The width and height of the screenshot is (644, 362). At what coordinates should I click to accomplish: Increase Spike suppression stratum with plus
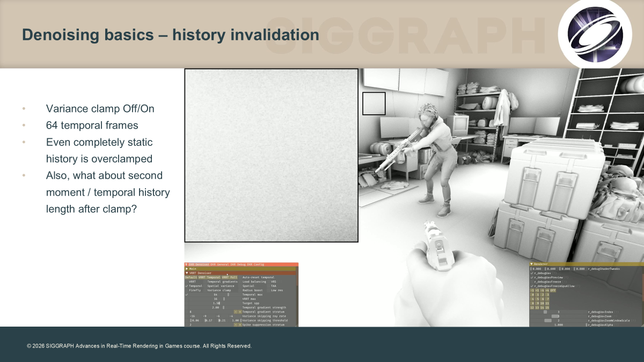[240, 324]
